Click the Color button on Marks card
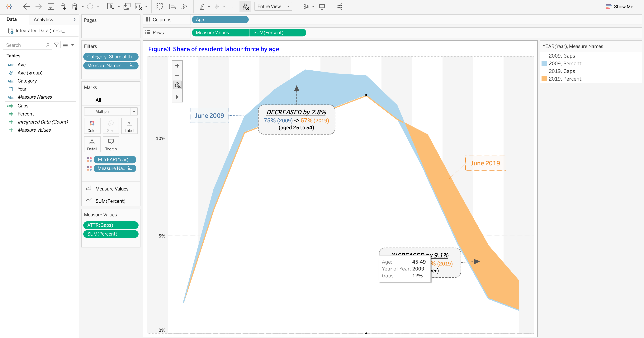Viewport: 644px width, 338px height. [x=92, y=126]
